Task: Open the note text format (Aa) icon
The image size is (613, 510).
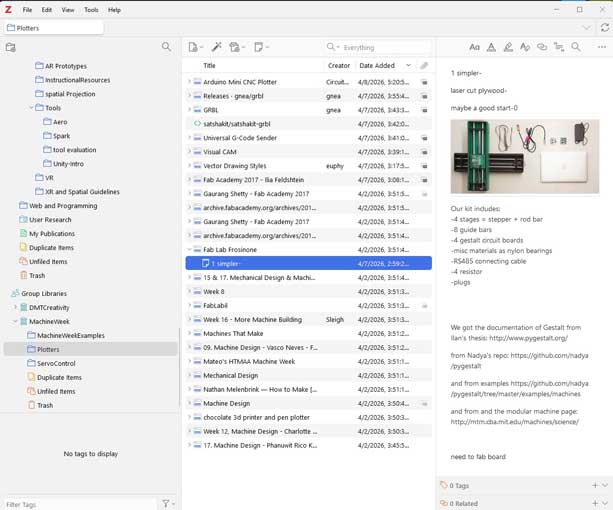Action: [x=474, y=47]
